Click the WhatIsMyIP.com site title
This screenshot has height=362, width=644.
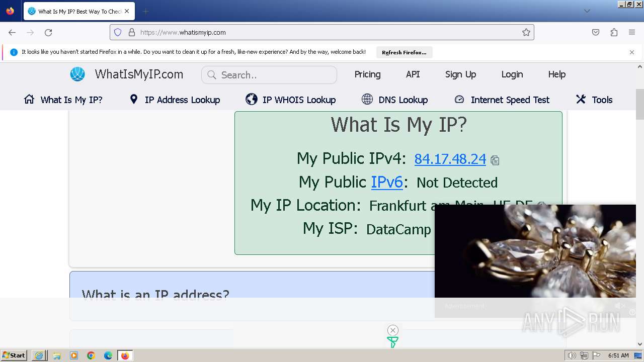[x=139, y=74]
